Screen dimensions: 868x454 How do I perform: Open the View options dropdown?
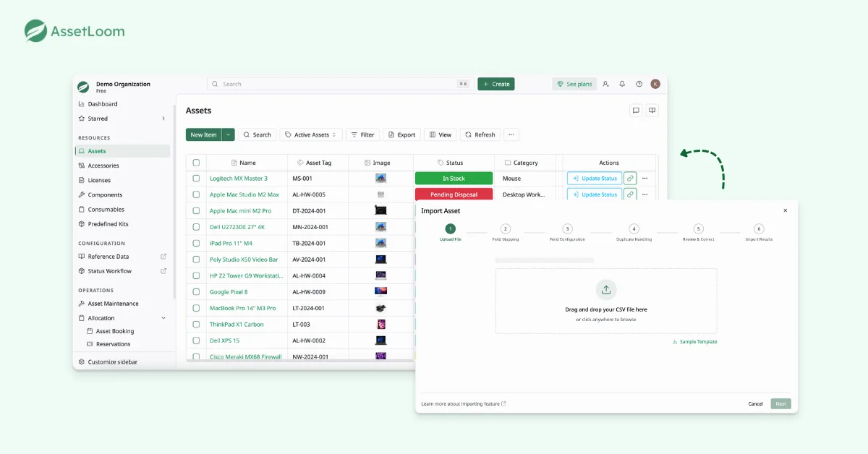(x=440, y=134)
